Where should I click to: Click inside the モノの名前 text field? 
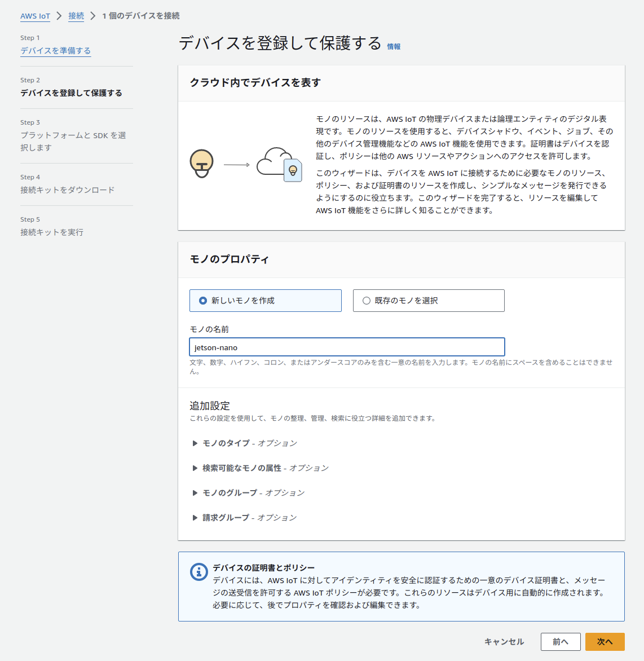(x=346, y=347)
